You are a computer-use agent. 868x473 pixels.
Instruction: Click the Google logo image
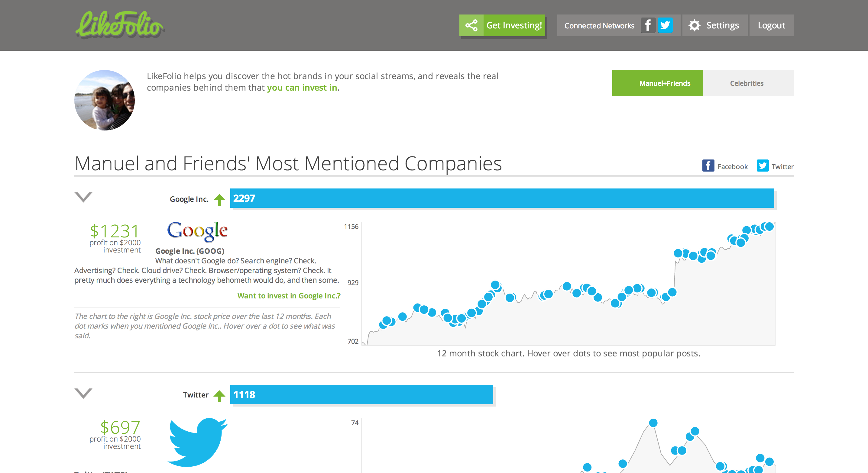(197, 231)
